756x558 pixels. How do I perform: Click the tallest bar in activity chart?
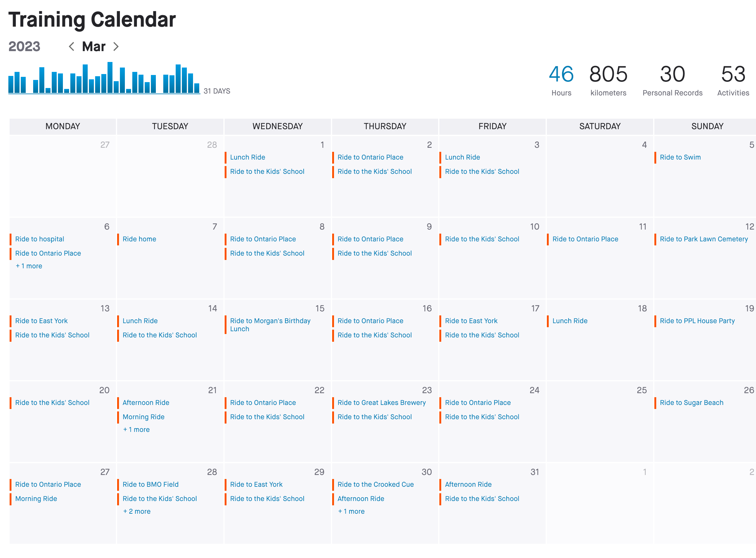pos(110,78)
